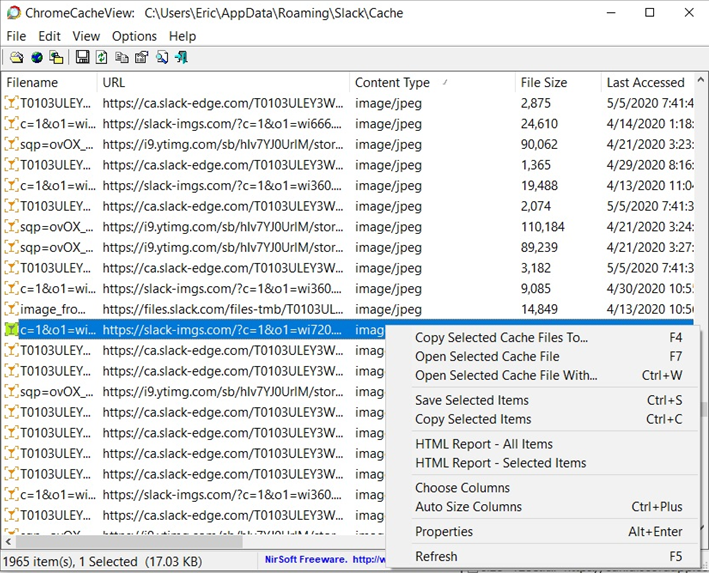
Task: Click the NirSoft Freeware link in status bar
Action: [303, 560]
